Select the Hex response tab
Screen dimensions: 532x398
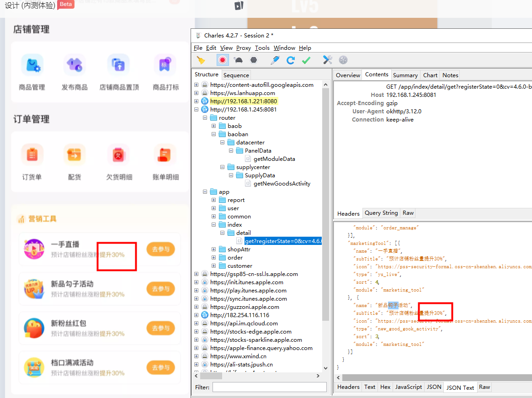[x=385, y=387]
